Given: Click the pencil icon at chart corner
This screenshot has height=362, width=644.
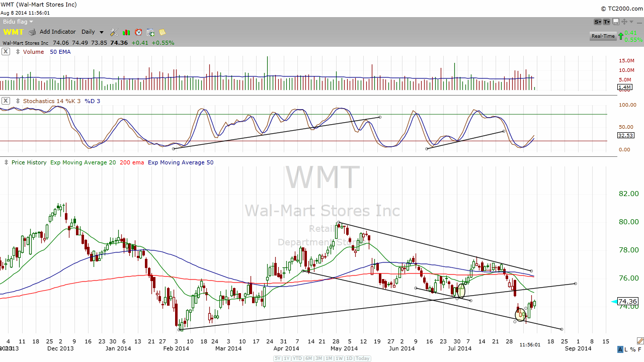Looking at the screenshot, I should (640, 341).
